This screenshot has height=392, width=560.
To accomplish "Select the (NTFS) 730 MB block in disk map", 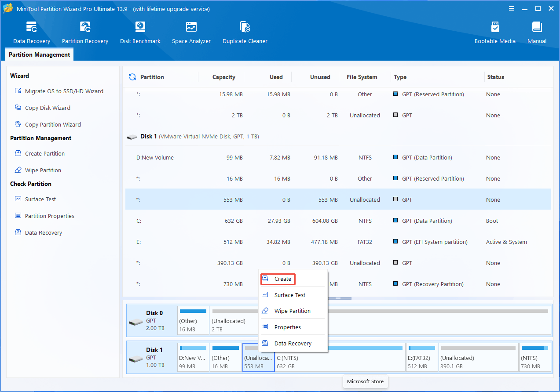I will 535,358.
